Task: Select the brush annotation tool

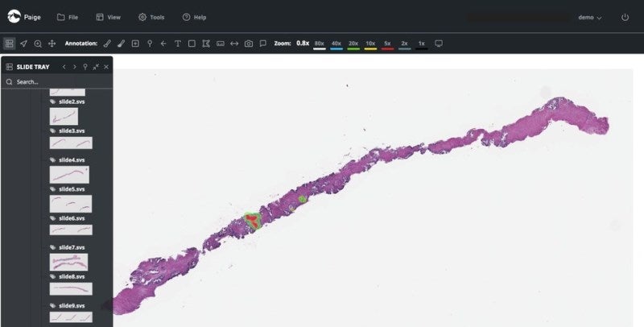Action: coord(121,43)
